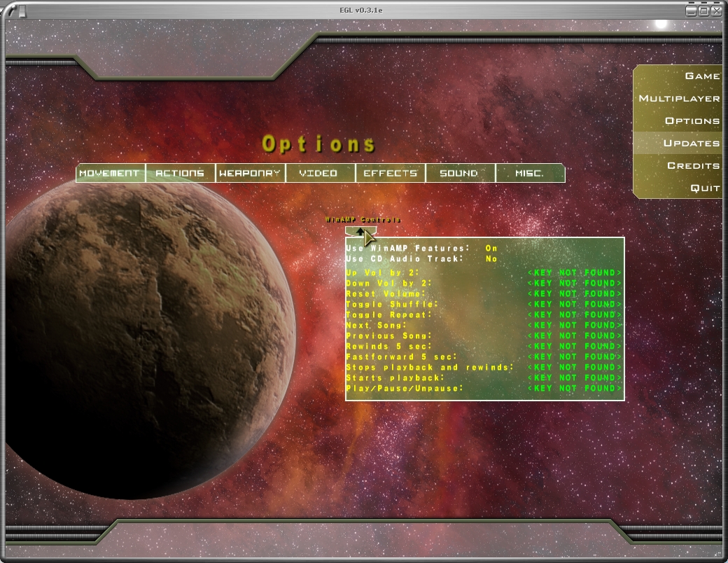728x563 pixels.
Task: Click the up arrow back icon
Action: pyautogui.click(x=360, y=231)
